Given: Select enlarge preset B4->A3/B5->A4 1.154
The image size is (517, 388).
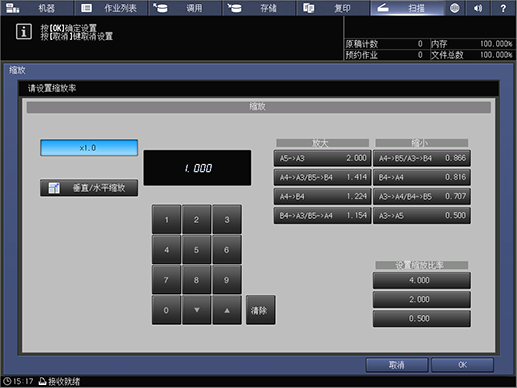Looking at the screenshot, I should [x=322, y=216].
